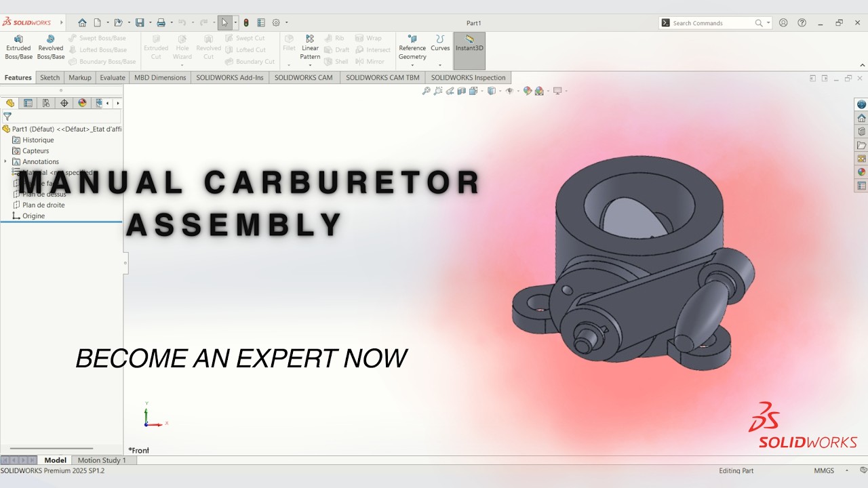Click Zoom to Fit in view toolbar
The width and height of the screenshot is (868, 488).
[x=427, y=91]
